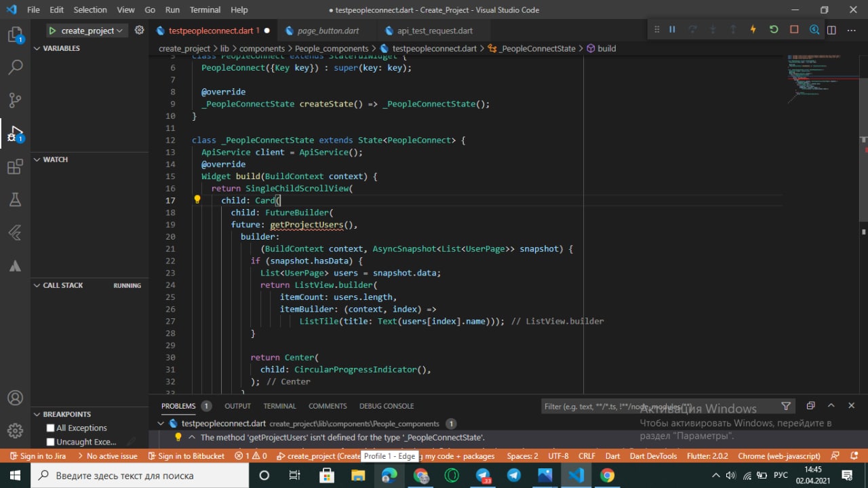The width and height of the screenshot is (868, 488).
Task: Stop the debug session red square
Action: [x=794, y=30]
